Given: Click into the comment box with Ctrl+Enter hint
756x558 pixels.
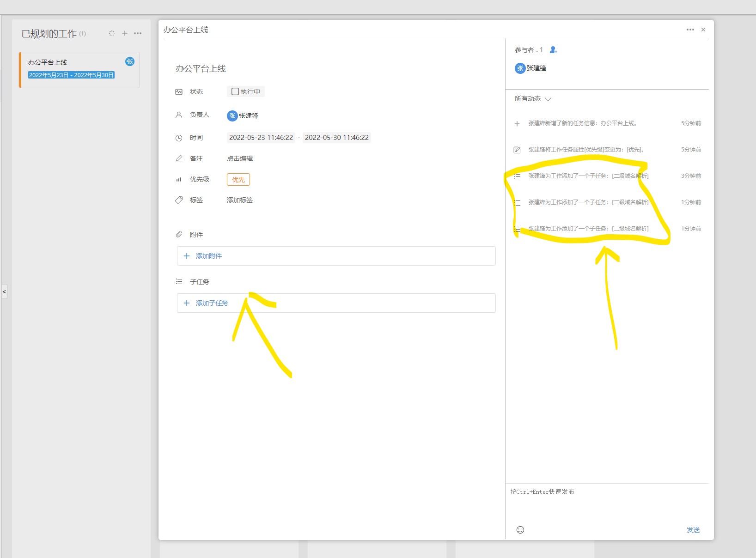Looking at the screenshot, I should [607, 503].
